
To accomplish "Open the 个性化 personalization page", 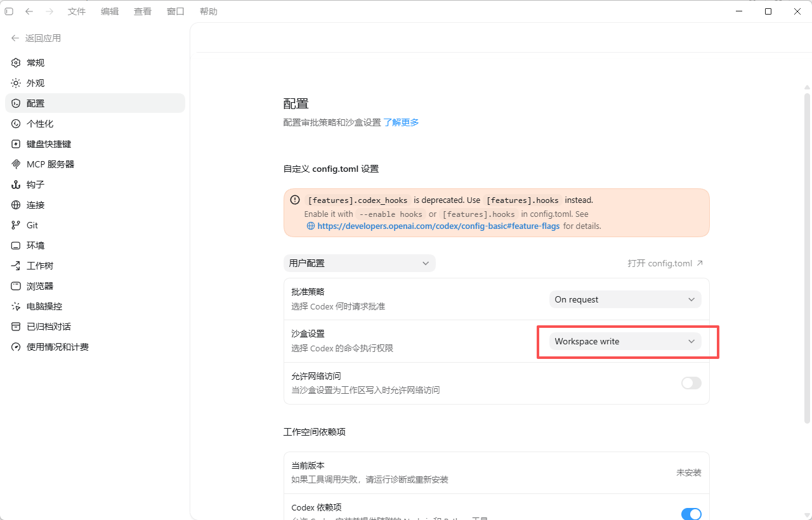I will pos(95,124).
